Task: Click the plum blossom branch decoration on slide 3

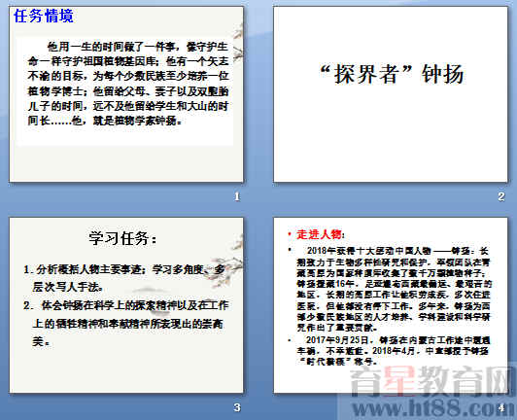Action: click(x=228, y=262)
